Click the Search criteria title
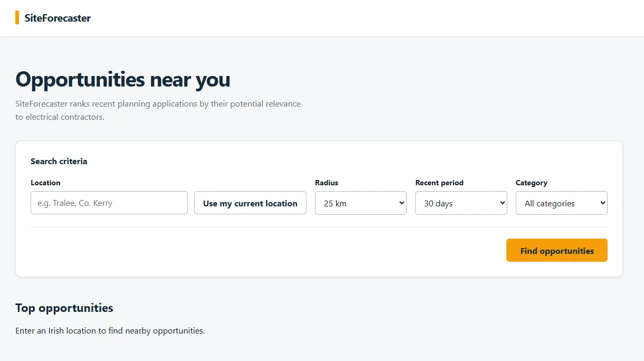 tap(59, 161)
